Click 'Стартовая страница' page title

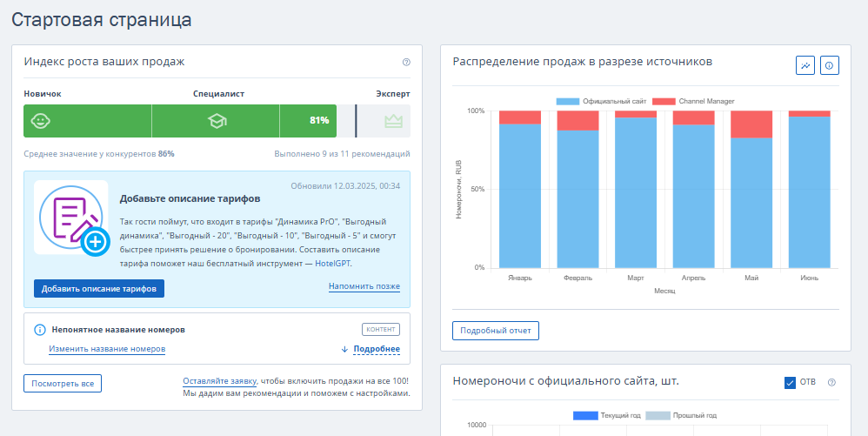(102, 19)
